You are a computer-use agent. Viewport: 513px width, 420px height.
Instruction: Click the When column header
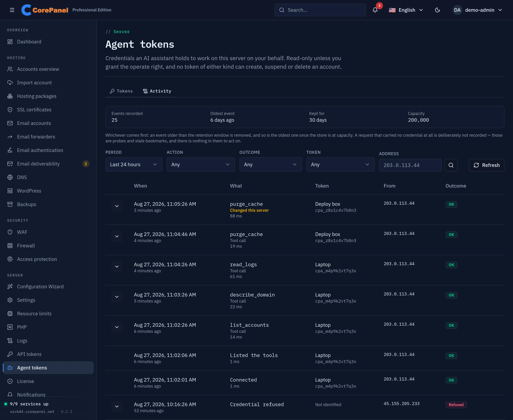click(x=140, y=186)
